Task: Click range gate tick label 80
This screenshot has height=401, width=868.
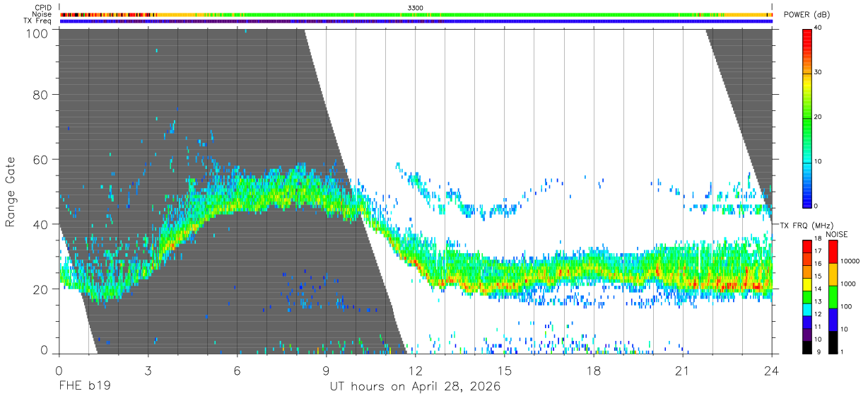Action: (40, 94)
